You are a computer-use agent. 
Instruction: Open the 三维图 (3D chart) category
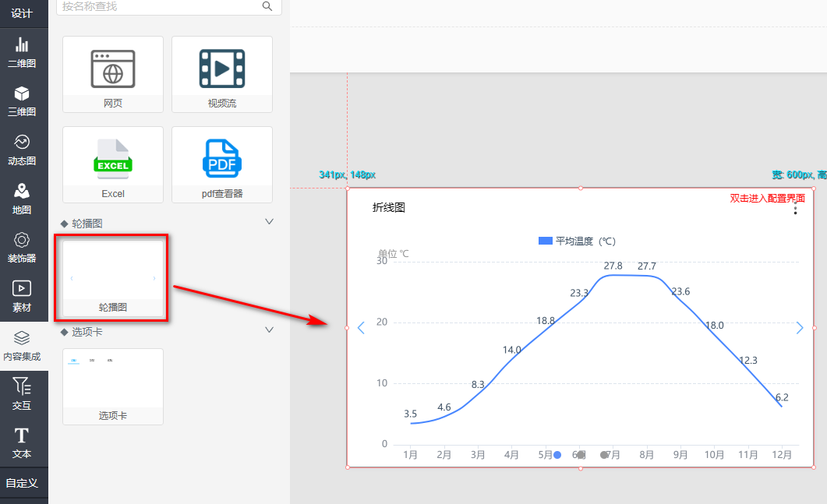pyautogui.click(x=22, y=101)
